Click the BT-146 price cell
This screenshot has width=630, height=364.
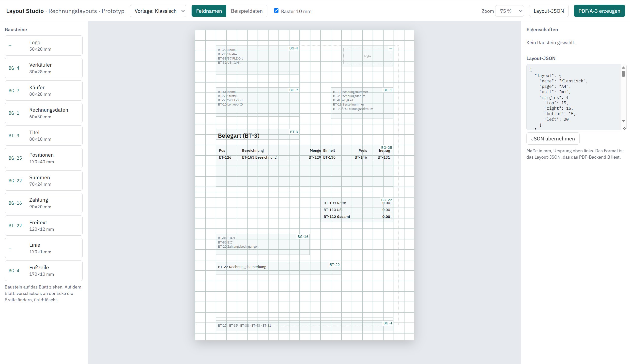361,157
